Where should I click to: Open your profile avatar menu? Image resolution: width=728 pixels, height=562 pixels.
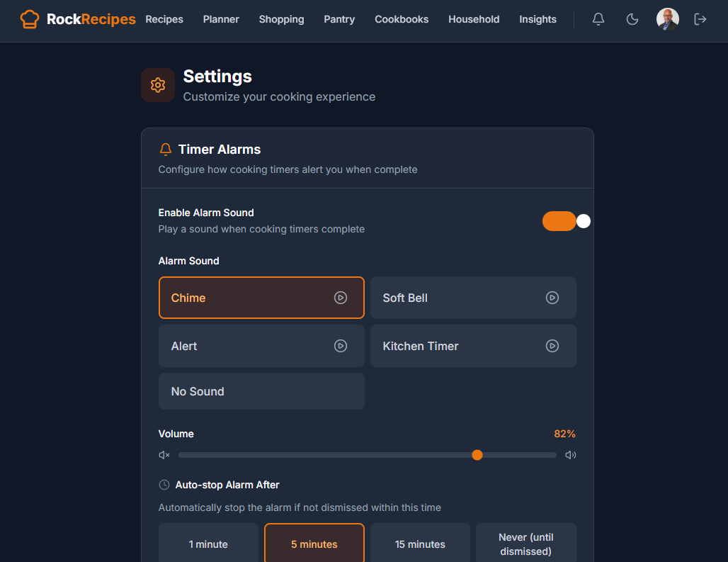[667, 19]
